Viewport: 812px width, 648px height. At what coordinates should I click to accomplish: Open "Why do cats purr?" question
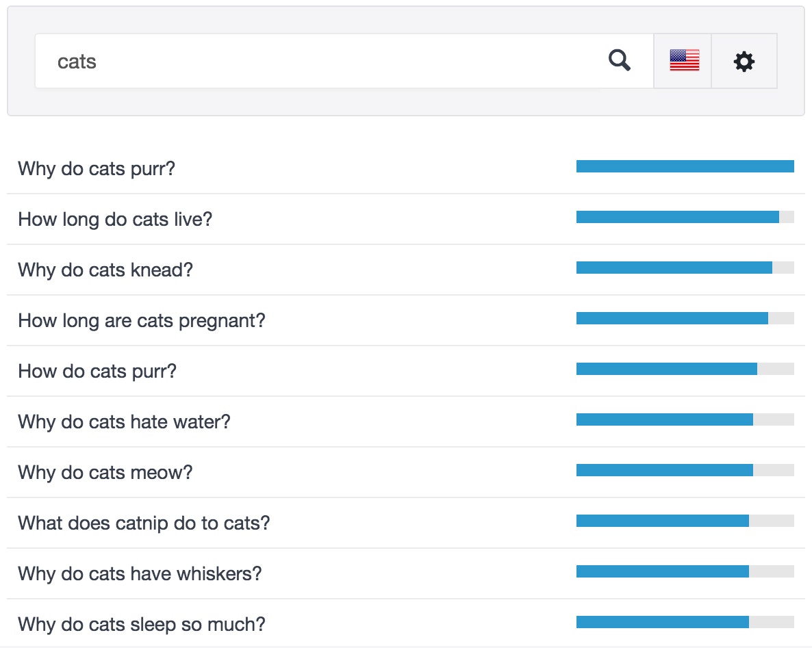(x=97, y=168)
